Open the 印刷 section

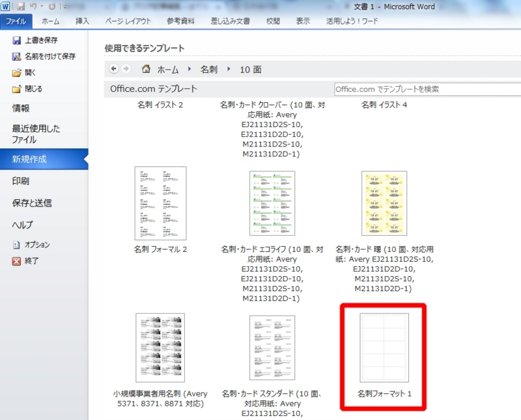click(21, 181)
